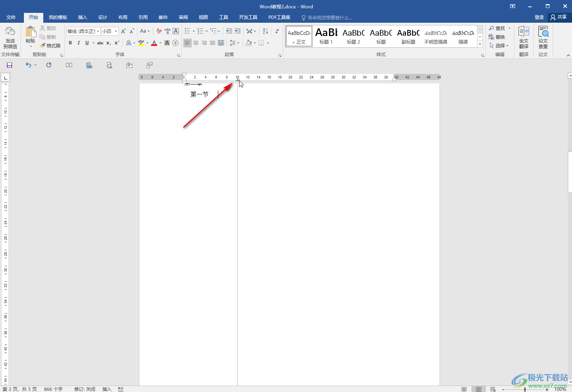Click the side-by-side pages icon in quick toolbar
This screenshot has width=572, height=392.
pyautogui.click(x=69, y=65)
